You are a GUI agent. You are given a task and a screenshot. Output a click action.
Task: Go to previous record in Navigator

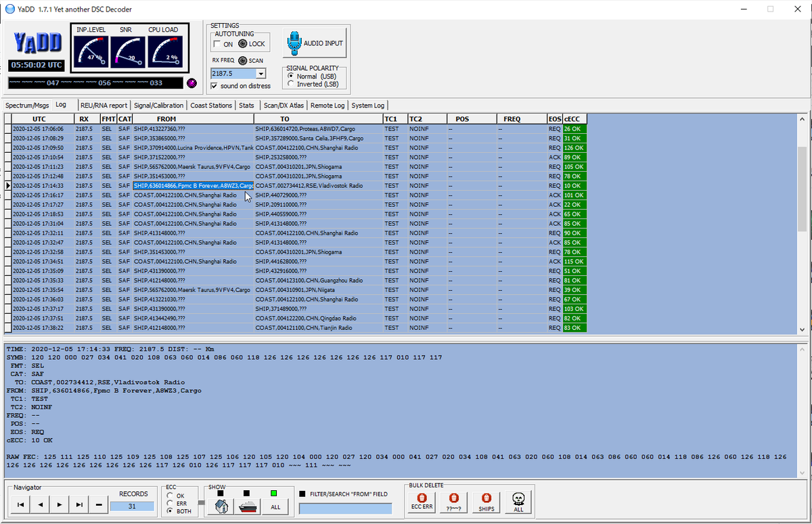tap(40, 504)
